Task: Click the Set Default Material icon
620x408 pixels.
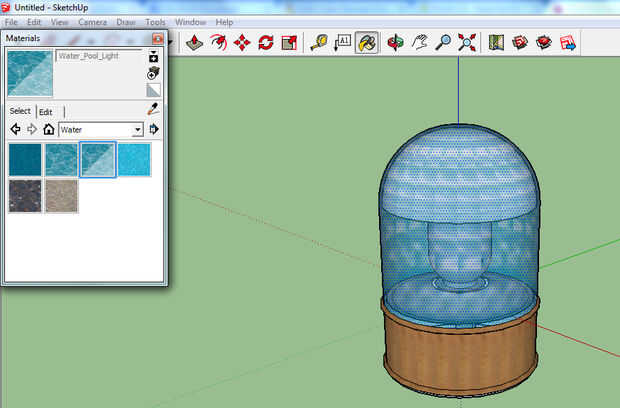Action: point(154,89)
